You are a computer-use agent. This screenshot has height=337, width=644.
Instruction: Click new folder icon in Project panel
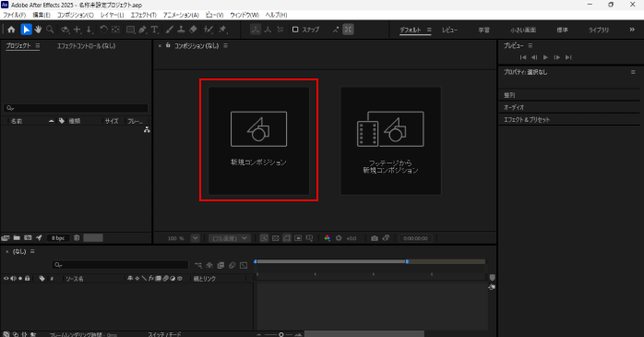click(x=17, y=238)
